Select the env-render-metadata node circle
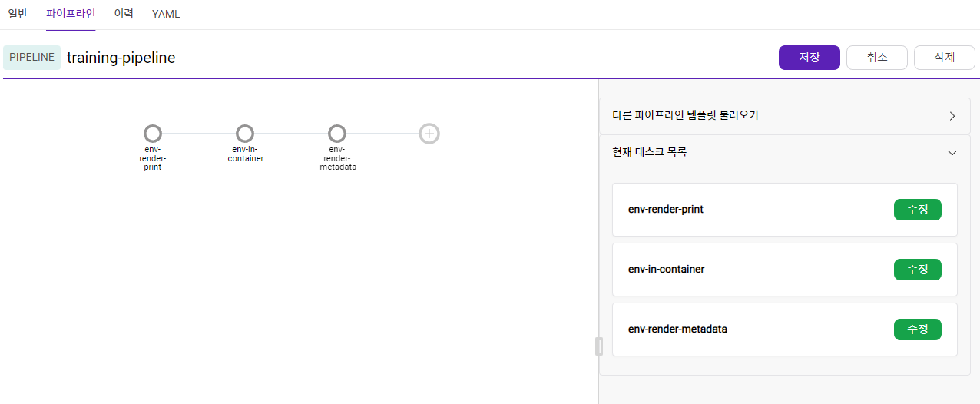980x404 pixels. coord(337,134)
